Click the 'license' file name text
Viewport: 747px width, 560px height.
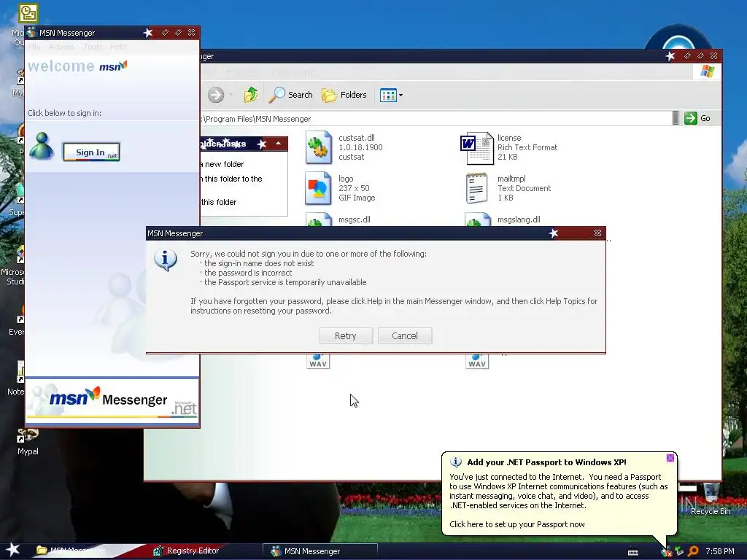click(508, 138)
